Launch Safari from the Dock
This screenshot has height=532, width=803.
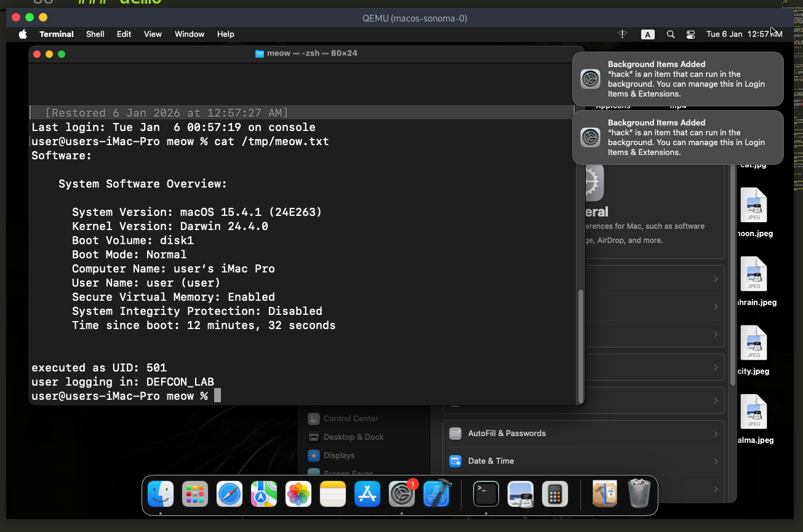point(230,494)
